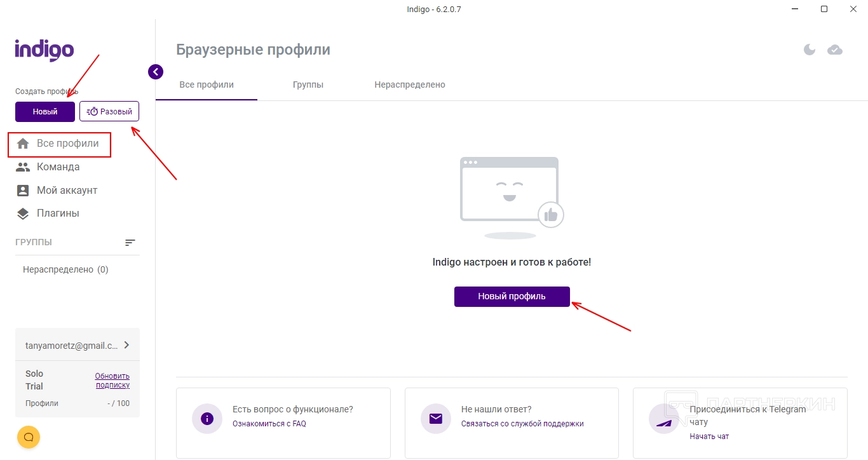Open Обновить подписку link
Screen dimensions: 868x460
point(112,380)
